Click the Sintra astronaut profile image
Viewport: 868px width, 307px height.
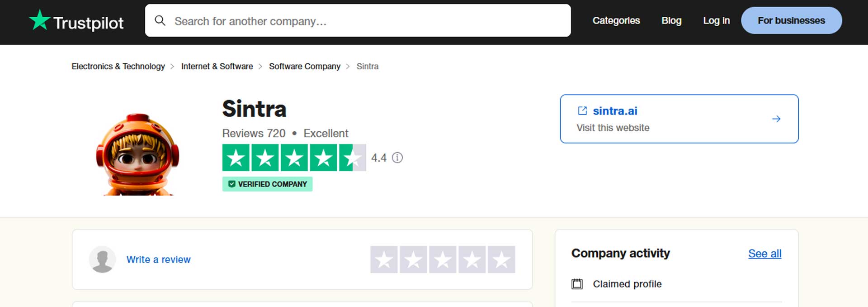[x=137, y=154]
